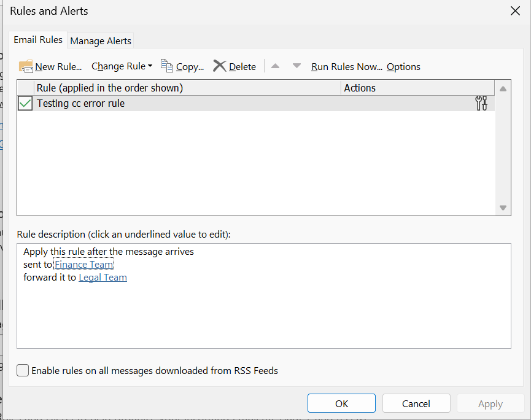Click the rules list scroll down arrow

coord(503,208)
